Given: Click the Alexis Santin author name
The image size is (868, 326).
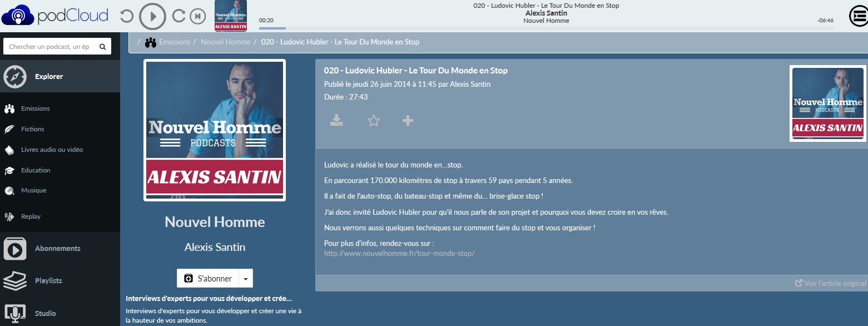Looking at the screenshot, I should (215, 247).
